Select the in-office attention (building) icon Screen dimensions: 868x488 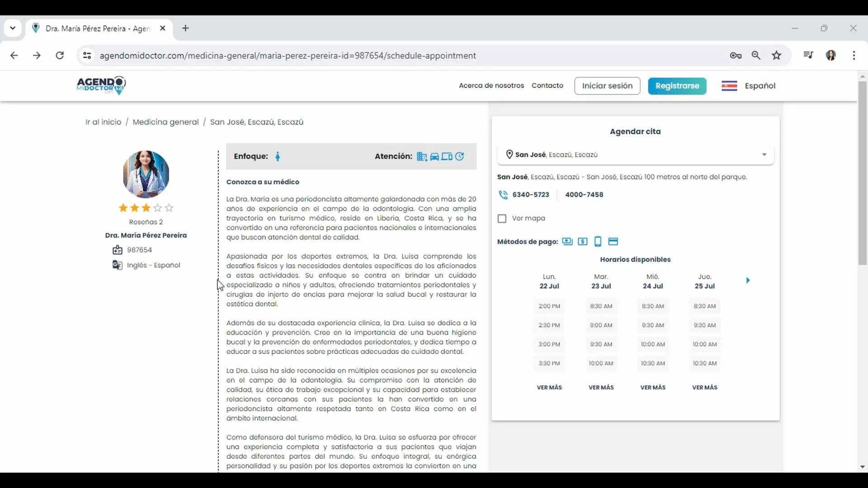click(x=422, y=156)
